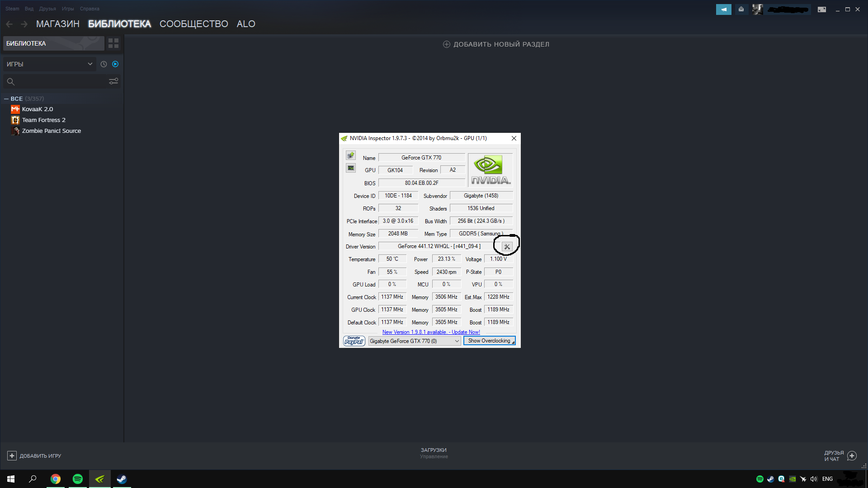Click ДОБАВИТЬ НОВЫЙ РАЗДЕЛ button
868x488 pixels.
pyautogui.click(x=496, y=44)
